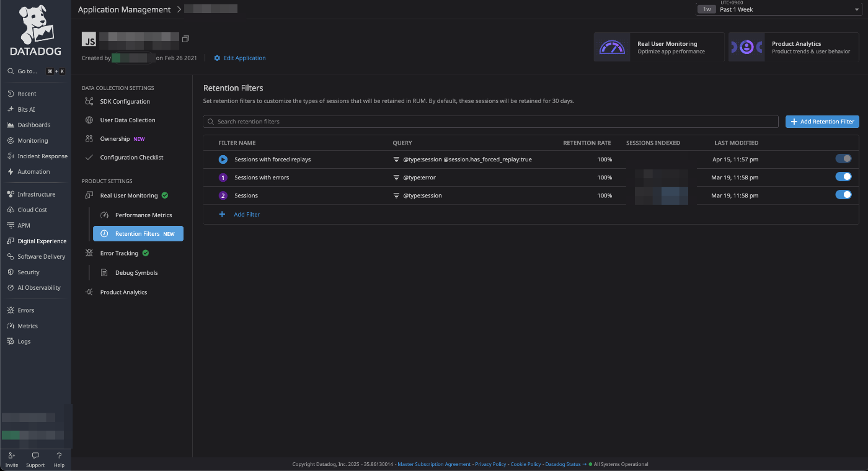Select Ownership settings
868x471 pixels.
tap(115, 139)
